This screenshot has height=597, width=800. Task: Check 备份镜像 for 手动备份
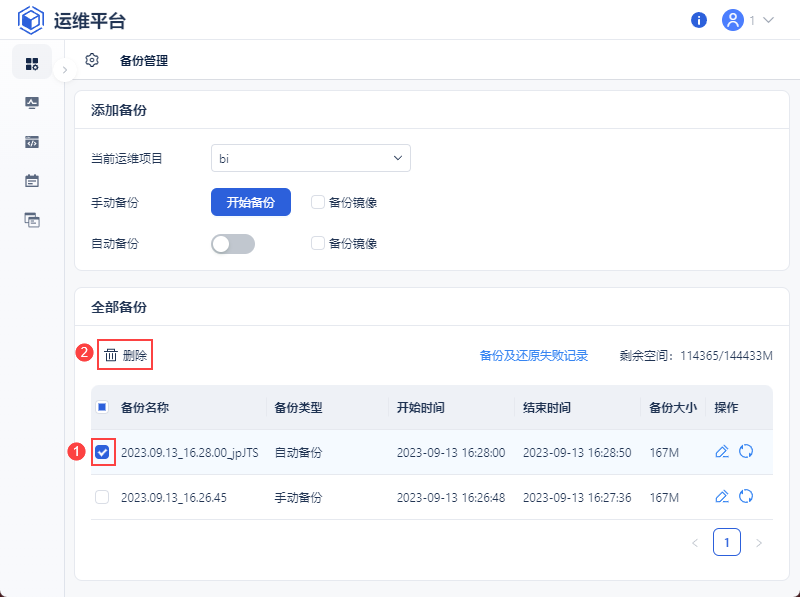[x=318, y=202]
